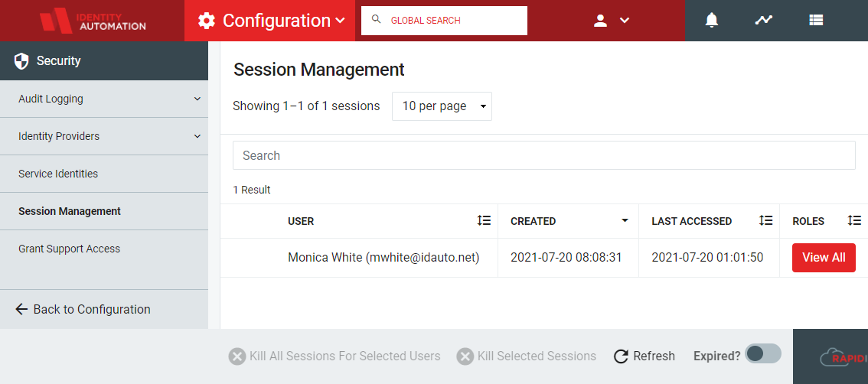The width and height of the screenshot is (868, 384).
Task: Click the RapidIdentity cloud logo
Action: pos(844,357)
